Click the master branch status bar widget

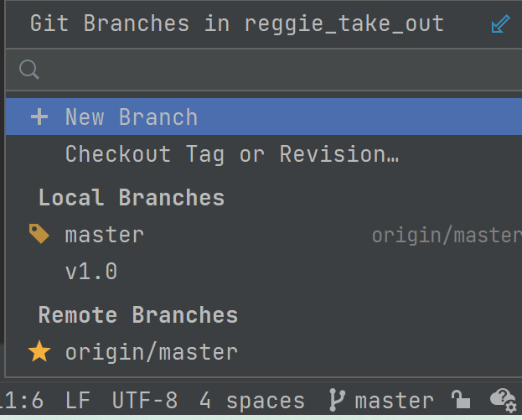point(394,401)
